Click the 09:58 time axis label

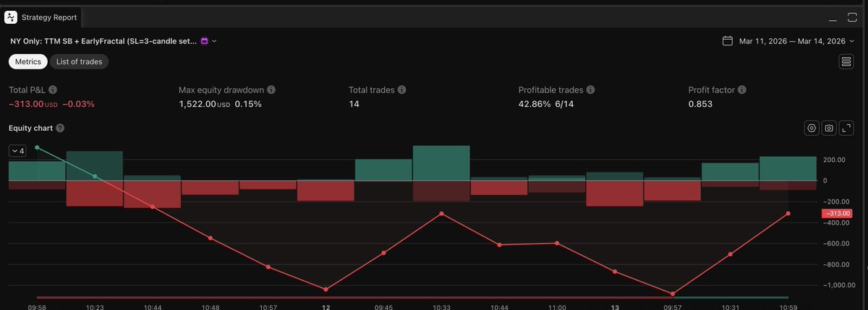[x=37, y=306]
